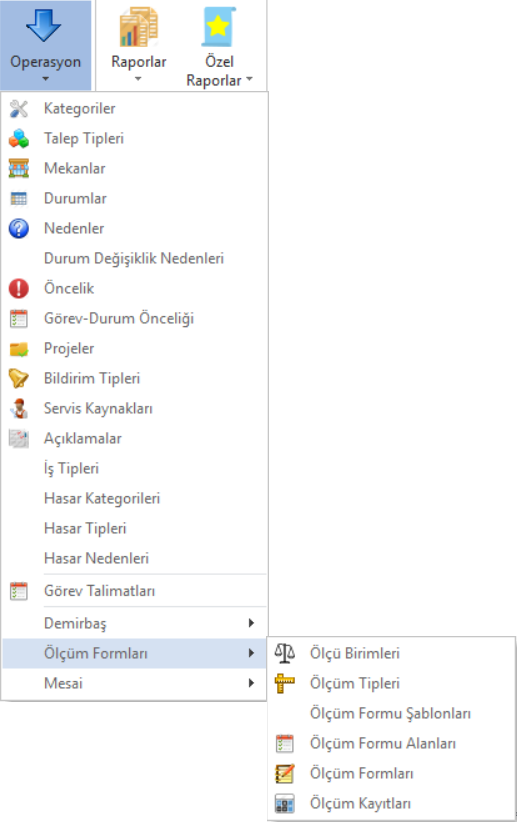Click the Kategoriler wrench-and-screwdriver icon
Viewport: 517px width, 822px height.
(x=19, y=109)
